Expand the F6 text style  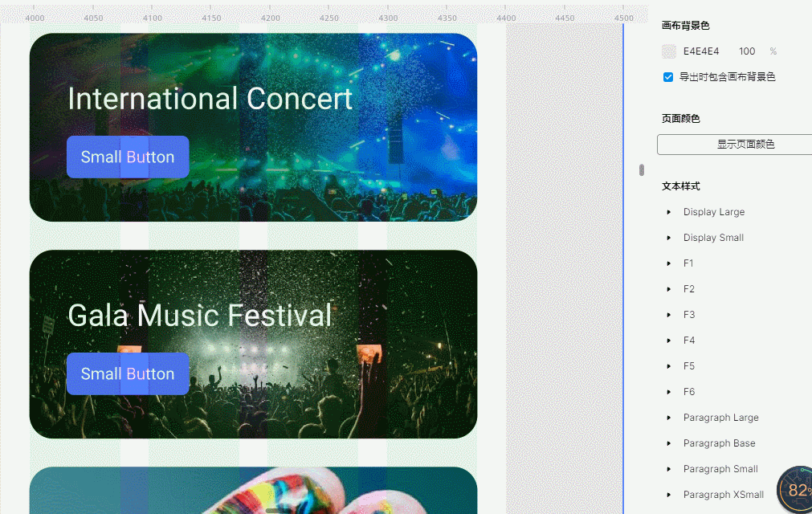pos(669,392)
